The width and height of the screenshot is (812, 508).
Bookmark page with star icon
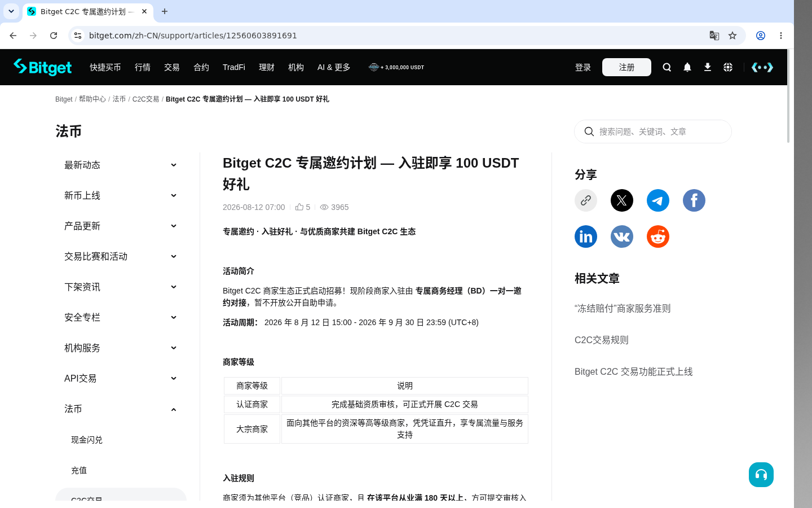[732, 36]
